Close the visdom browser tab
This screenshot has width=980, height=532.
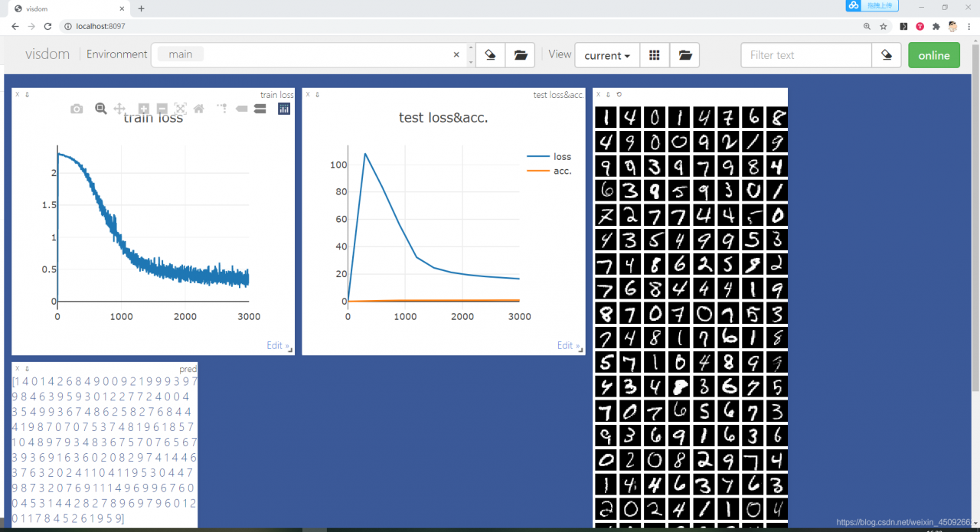(x=123, y=8)
